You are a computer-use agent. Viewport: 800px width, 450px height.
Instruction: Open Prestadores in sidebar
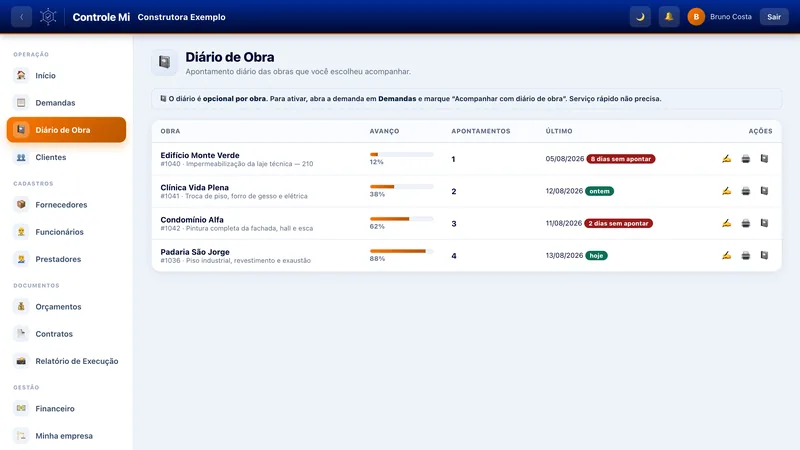click(x=66, y=259)
